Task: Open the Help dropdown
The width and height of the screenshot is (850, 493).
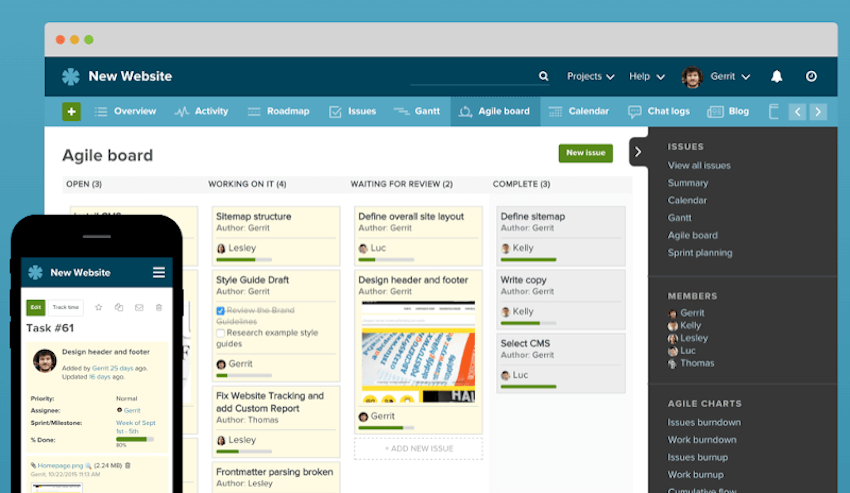Action: [x=647, y=76]
